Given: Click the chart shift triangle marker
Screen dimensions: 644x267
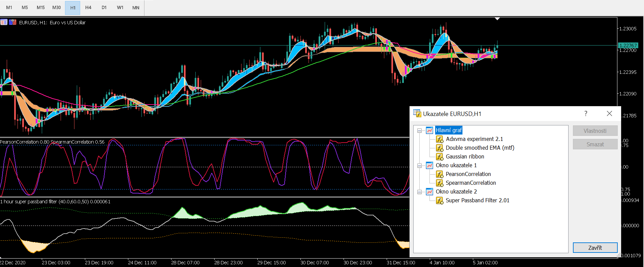Looking at the screenshot, I should 497,19.
